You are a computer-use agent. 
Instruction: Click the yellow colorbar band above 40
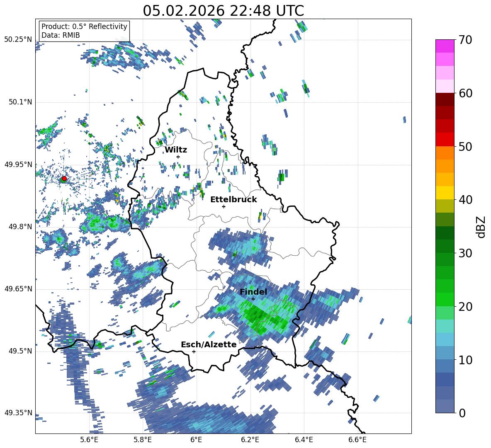click(445, 193)
